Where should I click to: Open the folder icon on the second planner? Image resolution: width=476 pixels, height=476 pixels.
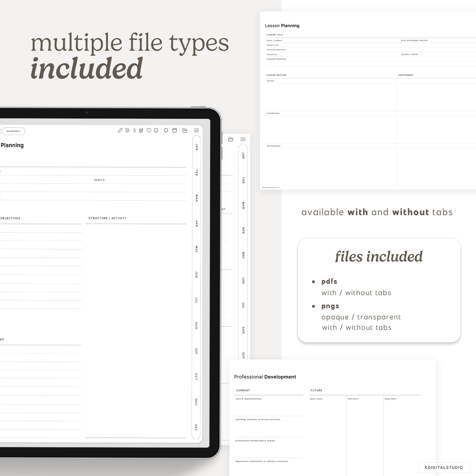pos(231,139)
